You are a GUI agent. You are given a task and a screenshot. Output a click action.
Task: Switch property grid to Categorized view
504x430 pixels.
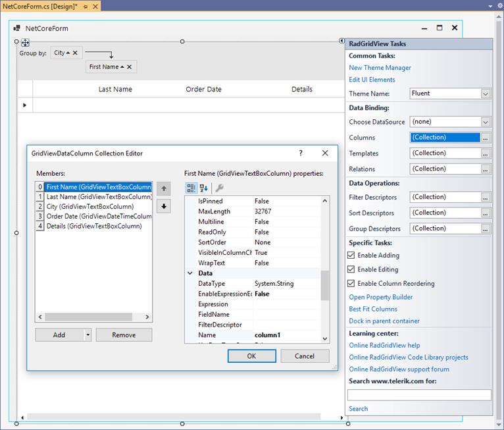[191, 188]
